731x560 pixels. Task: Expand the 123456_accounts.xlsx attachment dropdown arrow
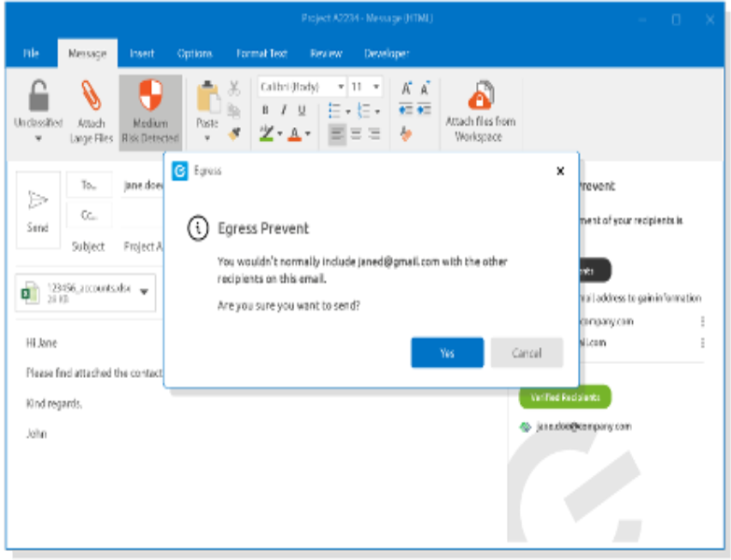[145, 292]
